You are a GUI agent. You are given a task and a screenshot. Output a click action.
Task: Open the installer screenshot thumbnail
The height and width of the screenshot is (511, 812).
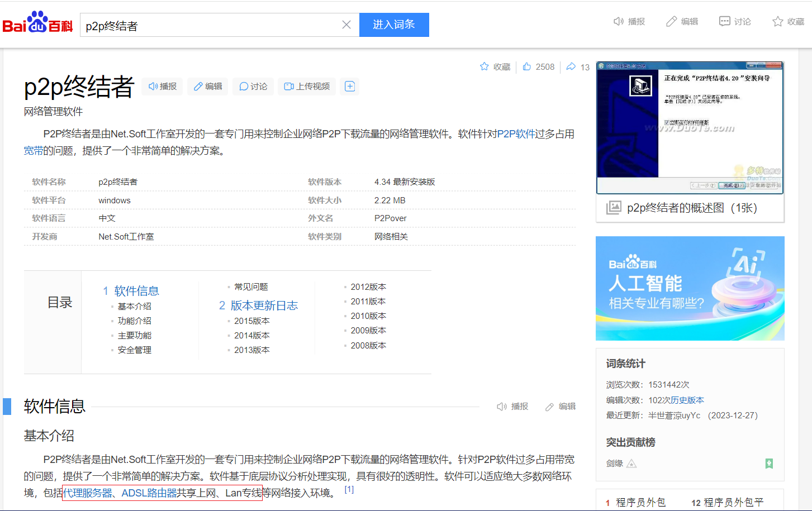click(690, 127)
